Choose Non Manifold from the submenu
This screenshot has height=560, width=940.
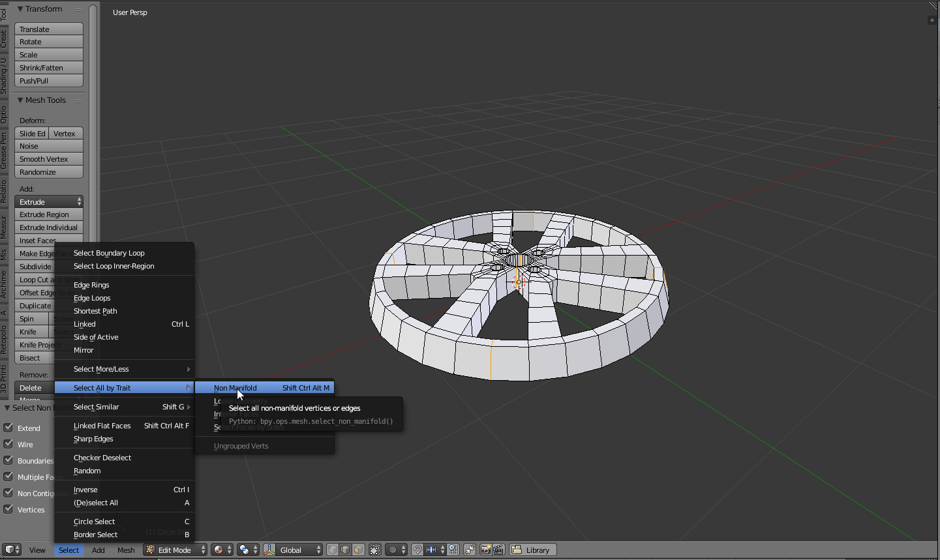[x=264, y=388]
